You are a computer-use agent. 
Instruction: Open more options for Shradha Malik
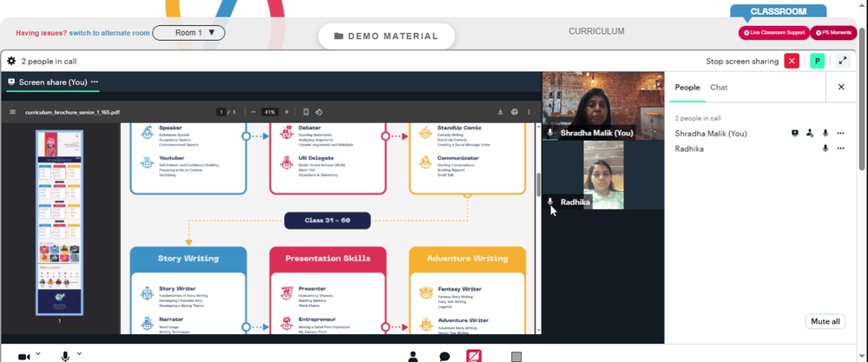coord(841,133)
